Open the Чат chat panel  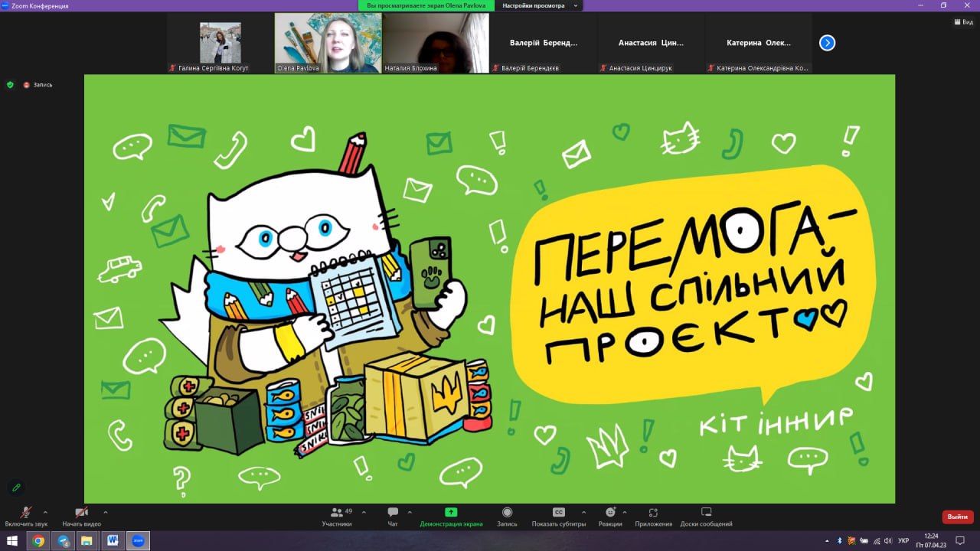393,513
